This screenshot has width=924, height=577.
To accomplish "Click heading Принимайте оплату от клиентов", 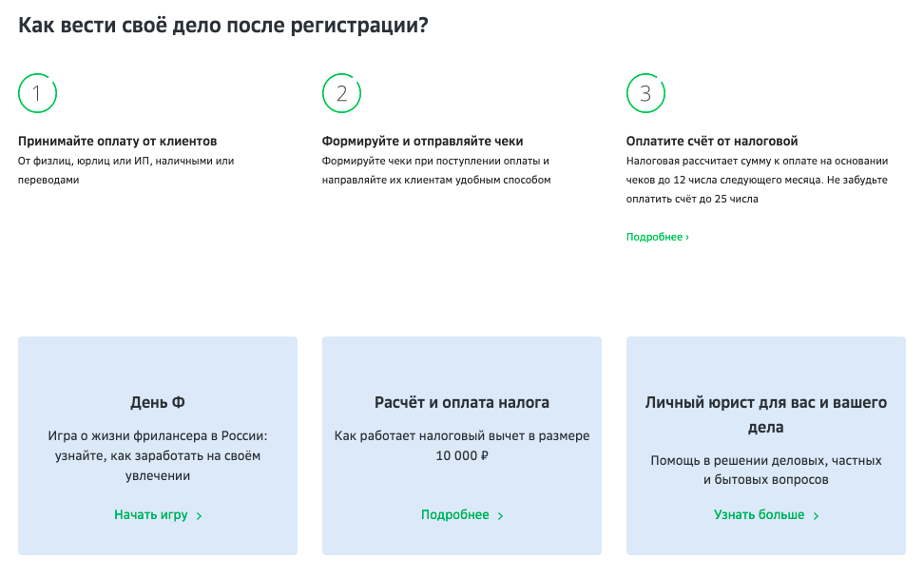I will point(118,142).
